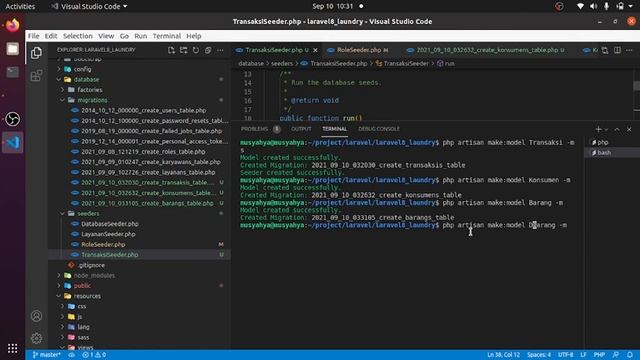Open editor more actions ellipsis
The width and height of the screenshot is (640, 360).
pyautogui.click(x=629, y=50)
